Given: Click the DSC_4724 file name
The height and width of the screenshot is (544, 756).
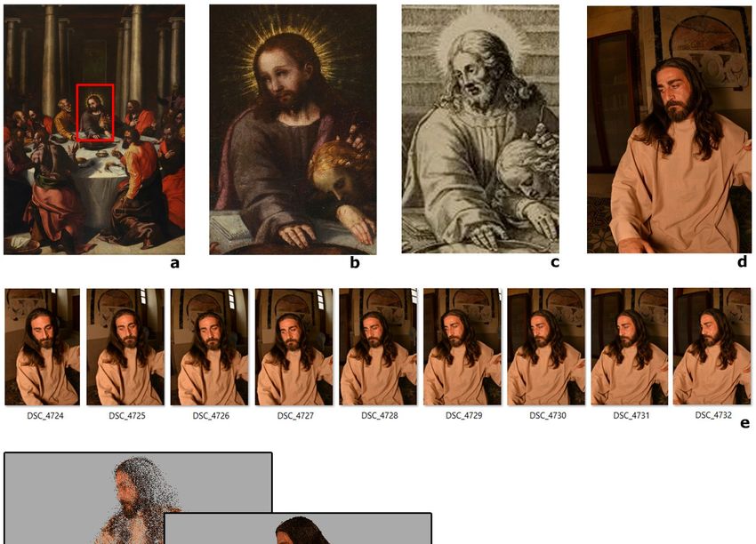Looking at the screenshot, I should (x=45, y=415).
